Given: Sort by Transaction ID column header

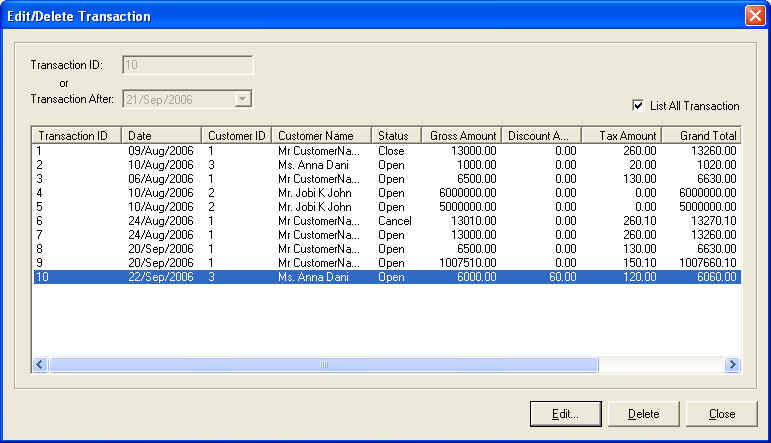Looking at the screenshot, I should coord(76,136).
